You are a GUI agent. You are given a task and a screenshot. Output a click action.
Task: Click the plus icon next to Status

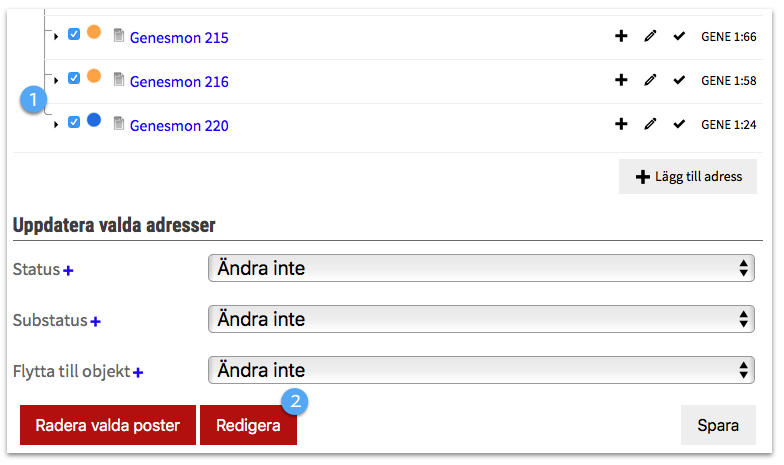coord(69,270)
